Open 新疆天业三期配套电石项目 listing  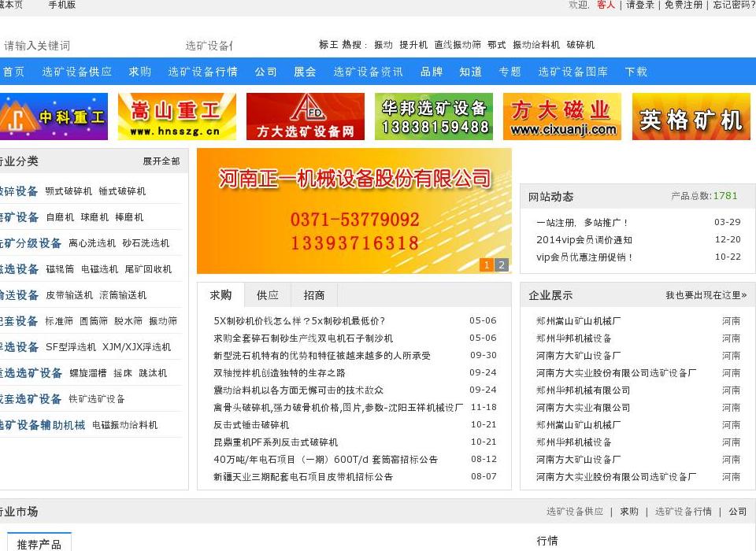pos(303,477)
